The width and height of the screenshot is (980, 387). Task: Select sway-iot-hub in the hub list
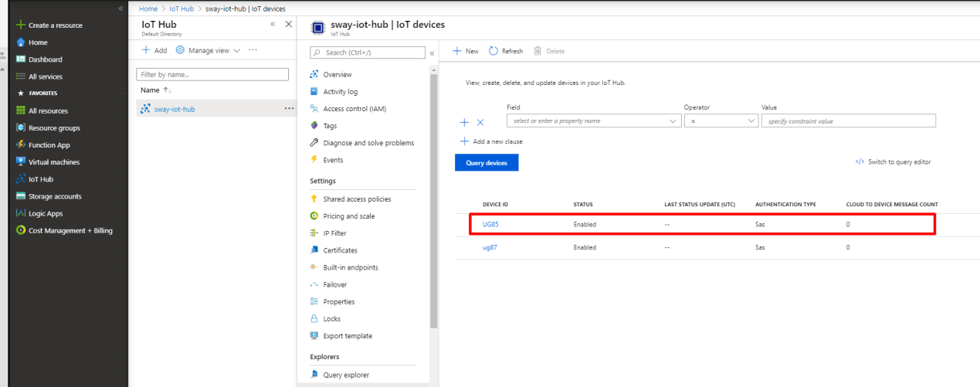[175, 109]
